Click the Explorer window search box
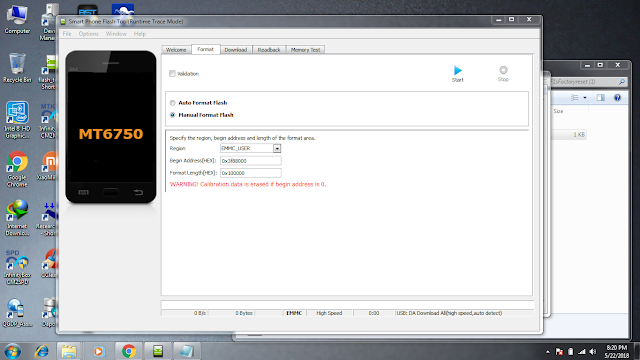 point(589,82)
